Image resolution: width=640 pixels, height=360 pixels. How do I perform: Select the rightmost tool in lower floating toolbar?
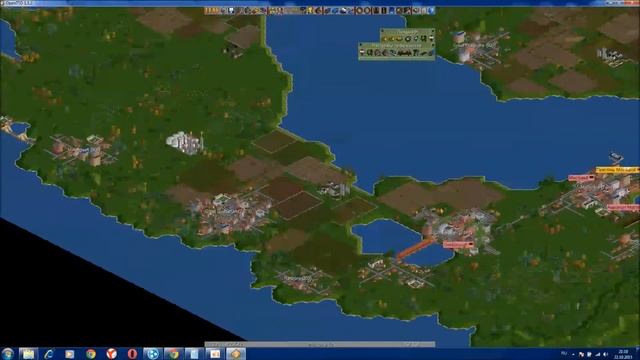[431, 52]
